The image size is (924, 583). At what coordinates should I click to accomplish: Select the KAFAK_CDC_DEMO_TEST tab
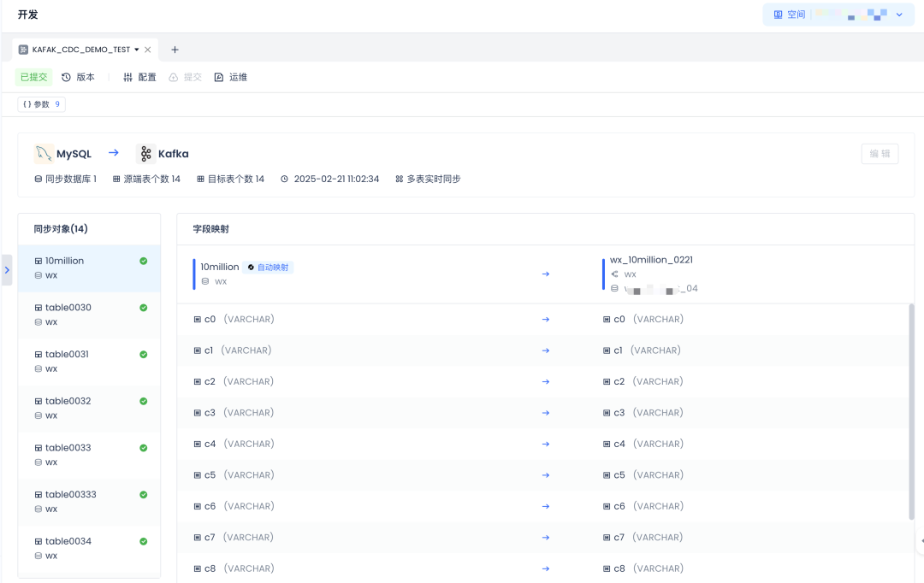click(x=81, y=50)
